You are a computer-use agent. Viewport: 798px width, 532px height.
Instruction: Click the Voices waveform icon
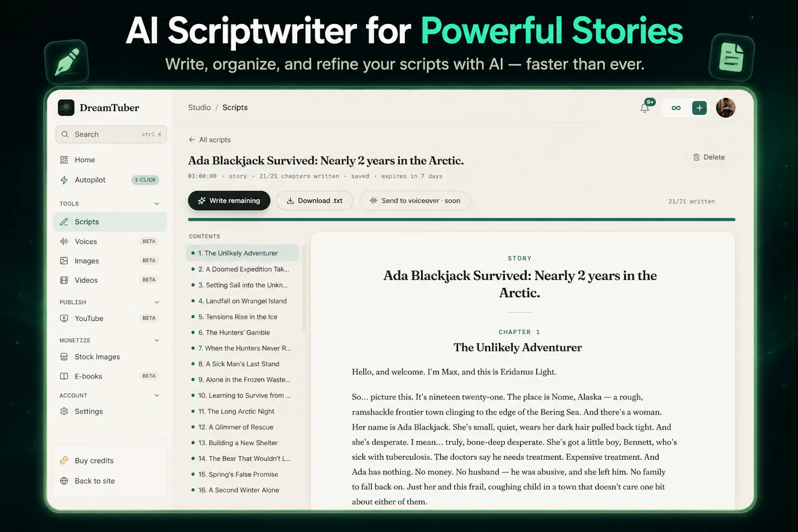[64, 241]
